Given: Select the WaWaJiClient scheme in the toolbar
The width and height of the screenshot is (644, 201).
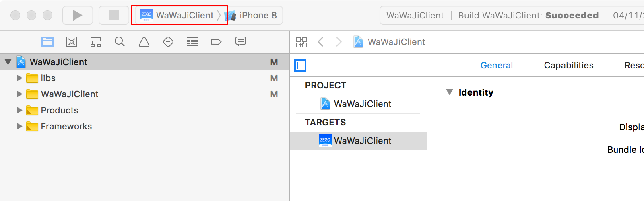Looking at the screenshot, I should click(x=177, y=15).
